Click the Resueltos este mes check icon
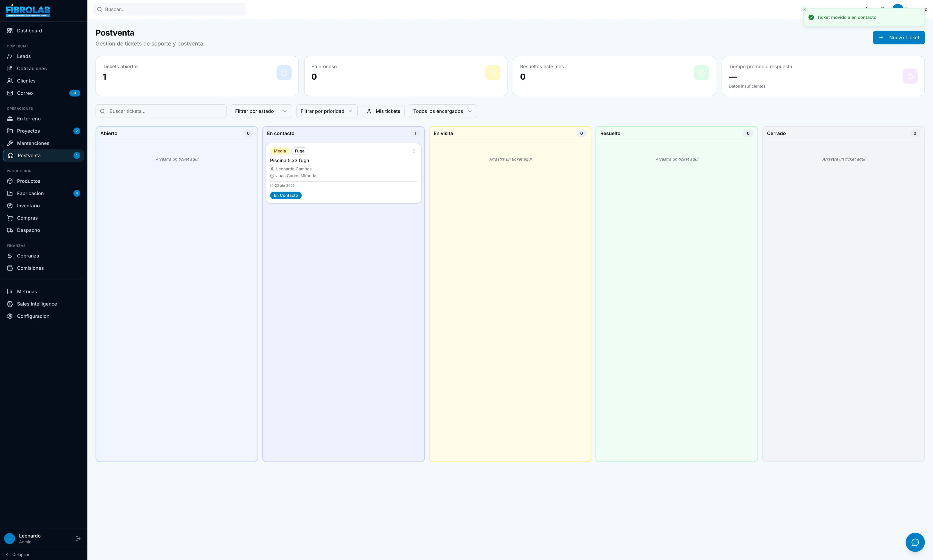The image size is (933, 560). 701,72
